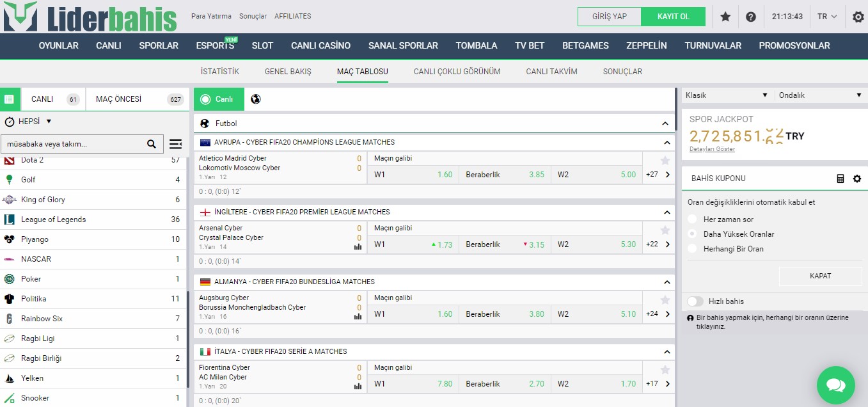Open the settings gear in top header
Screen dimensions: 868x407
click(x=858, y=17)
